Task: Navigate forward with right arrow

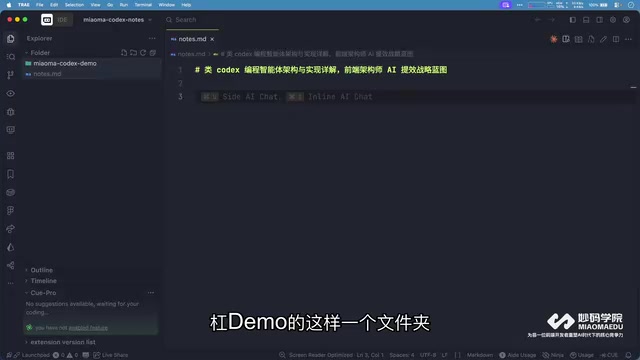Action: coord(551,20)
